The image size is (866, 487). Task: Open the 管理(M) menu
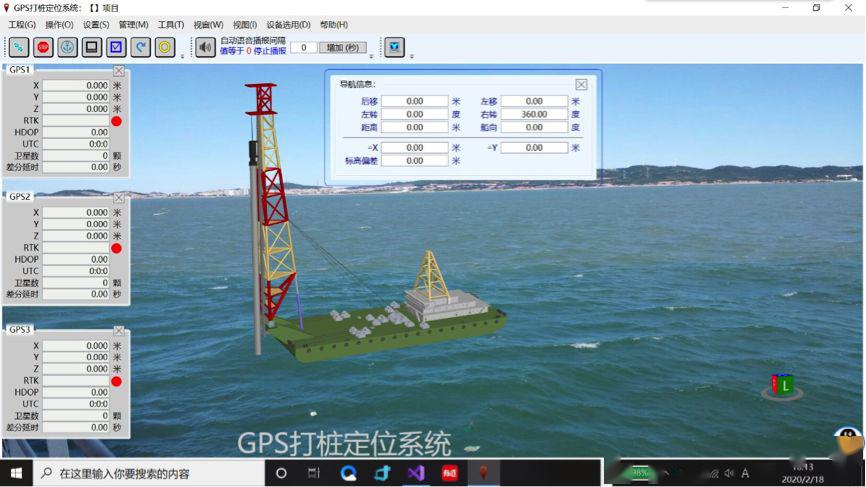point(133,25)
